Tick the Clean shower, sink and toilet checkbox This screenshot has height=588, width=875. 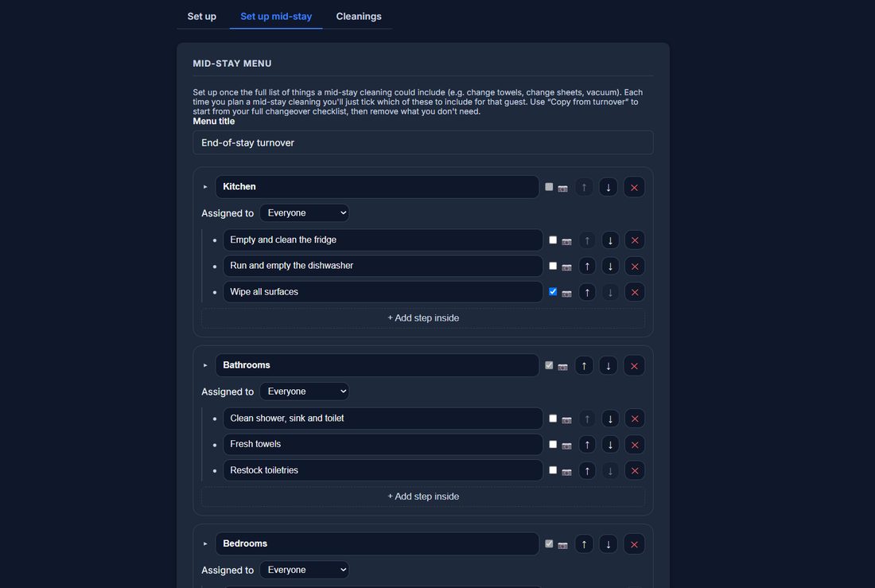553,419
